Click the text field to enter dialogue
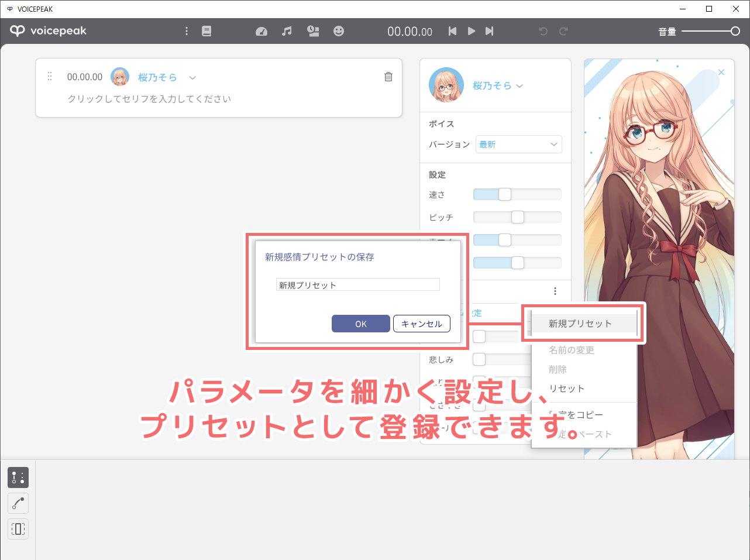Viewport: 750px width, 560px height. click(x=149, y=99)
